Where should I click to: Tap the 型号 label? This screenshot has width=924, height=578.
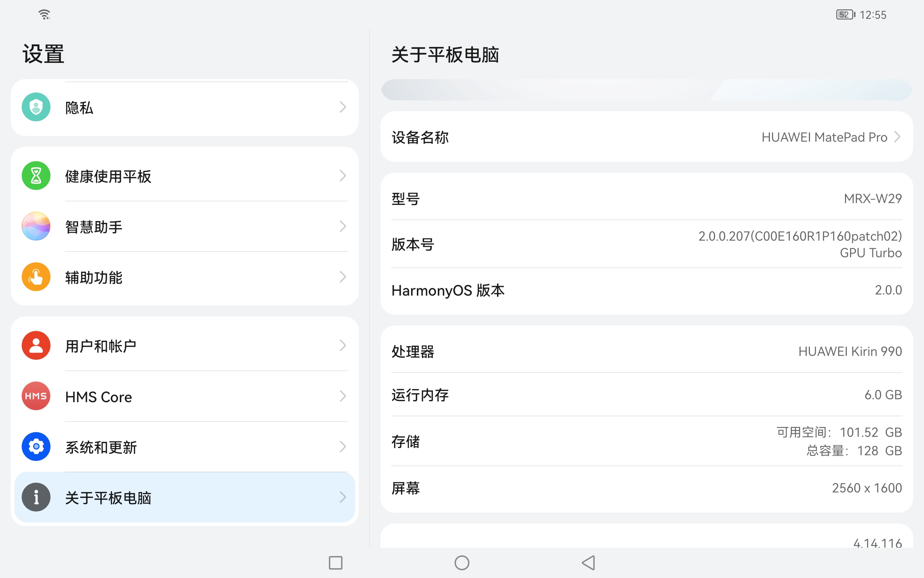click(405, 199)
